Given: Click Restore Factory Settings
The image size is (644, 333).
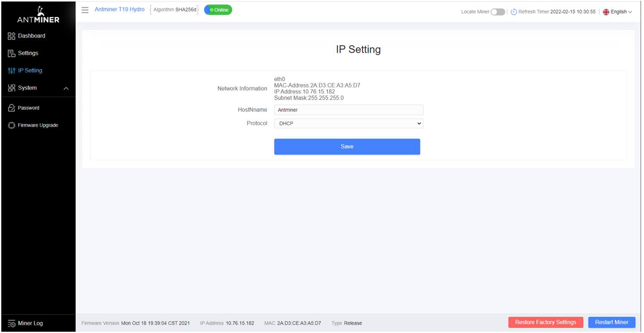Looking at the screenshot, I should click(545, 322).
